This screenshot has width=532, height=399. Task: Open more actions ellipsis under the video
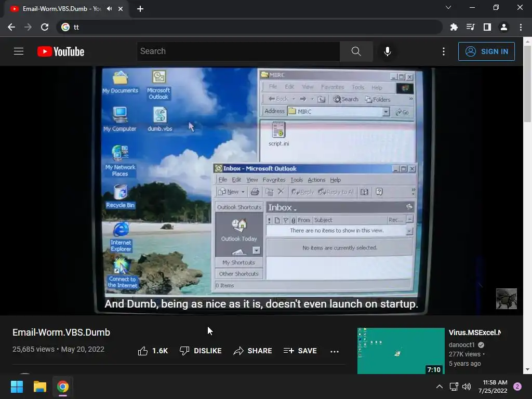coord(335,352)
